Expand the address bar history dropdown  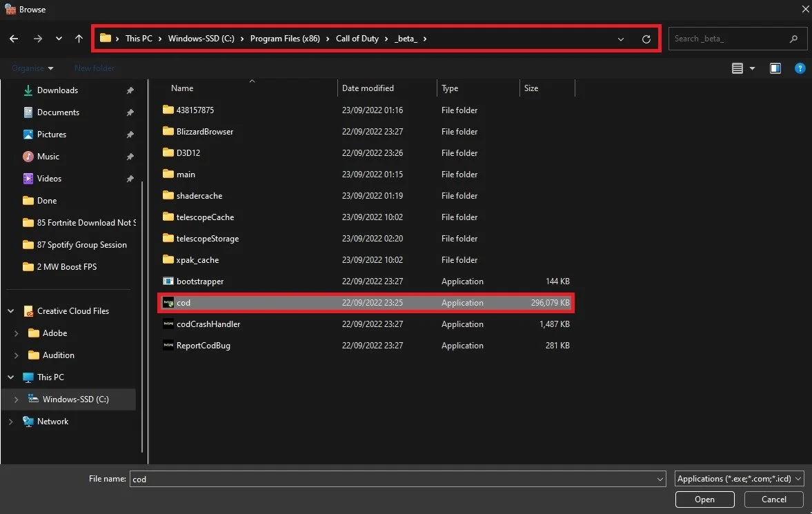click(x=620, y=39)
